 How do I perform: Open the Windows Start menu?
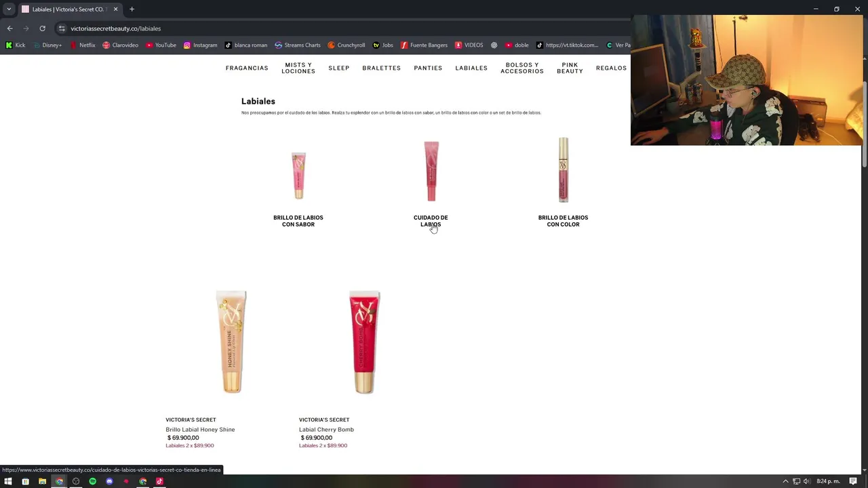8,481
